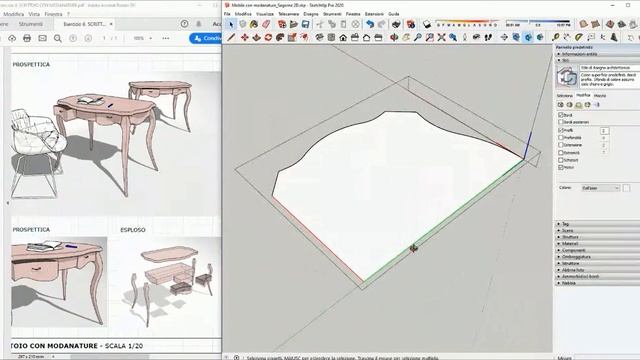The image size is (640, 360).
Task: Expand the Nebbia panel
Action: pos(597,283)
